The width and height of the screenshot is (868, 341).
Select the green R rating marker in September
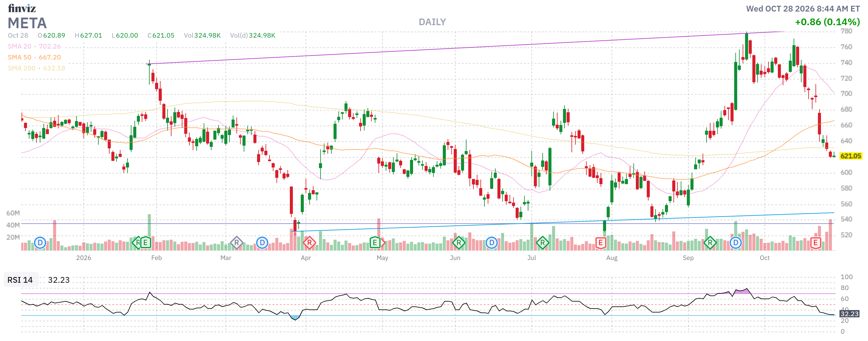coord(710,243)
